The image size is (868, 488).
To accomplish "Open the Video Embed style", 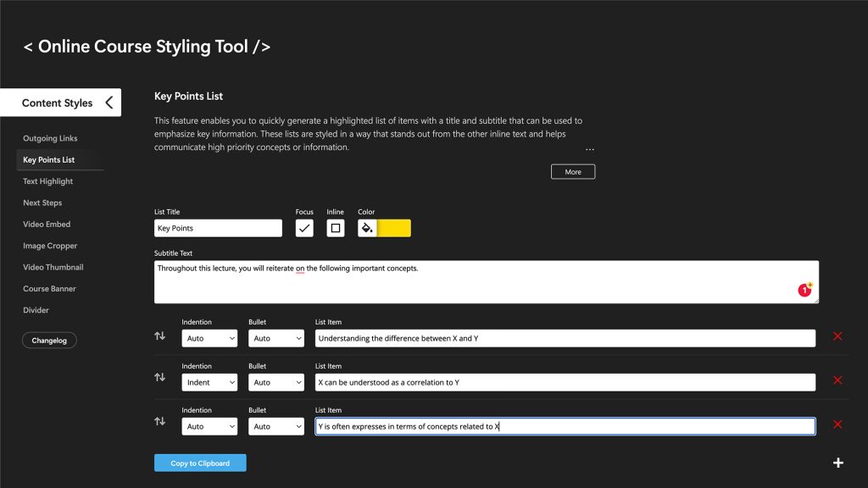I will (47, 225).
